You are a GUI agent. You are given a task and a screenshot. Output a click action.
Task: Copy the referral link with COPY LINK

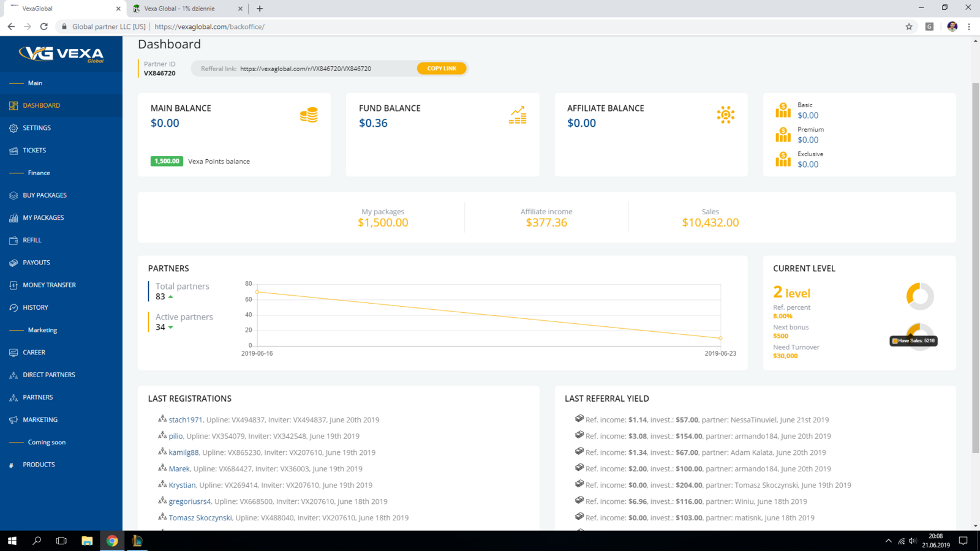point(442,69)
